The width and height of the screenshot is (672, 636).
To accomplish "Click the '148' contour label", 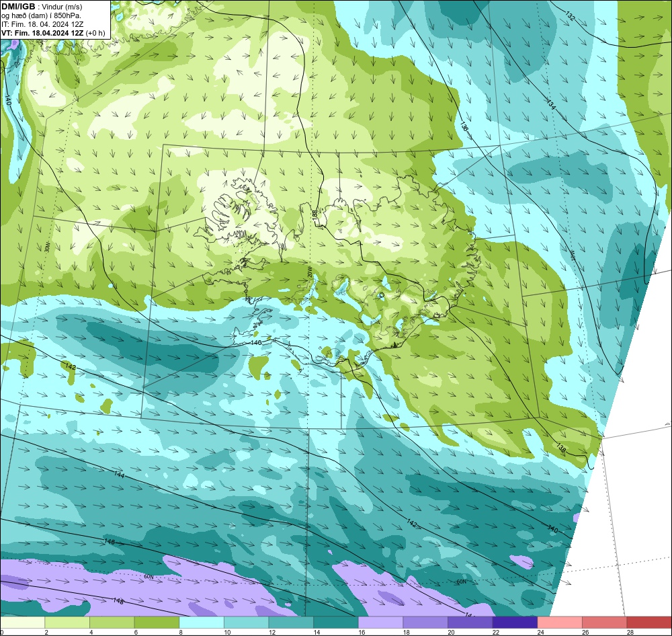I will point(119,601).
